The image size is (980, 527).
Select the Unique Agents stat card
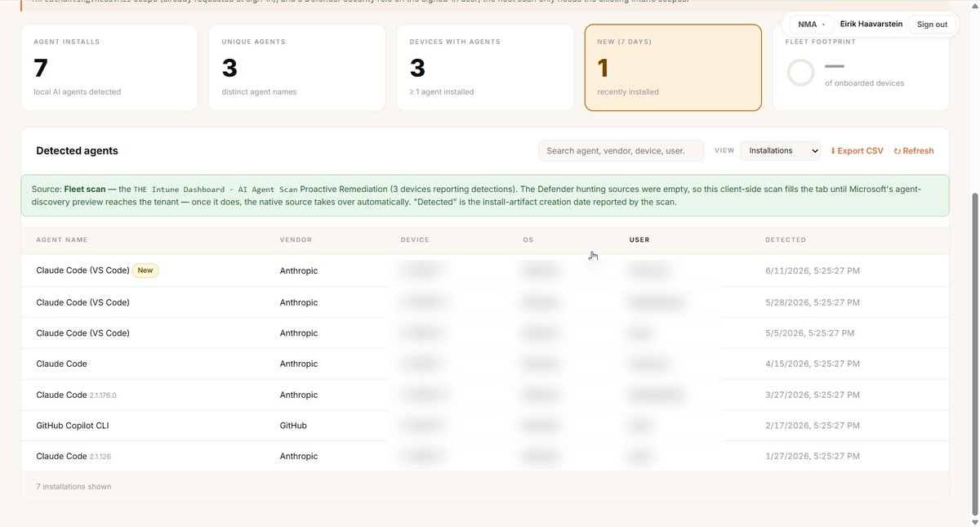coord(297,68)
